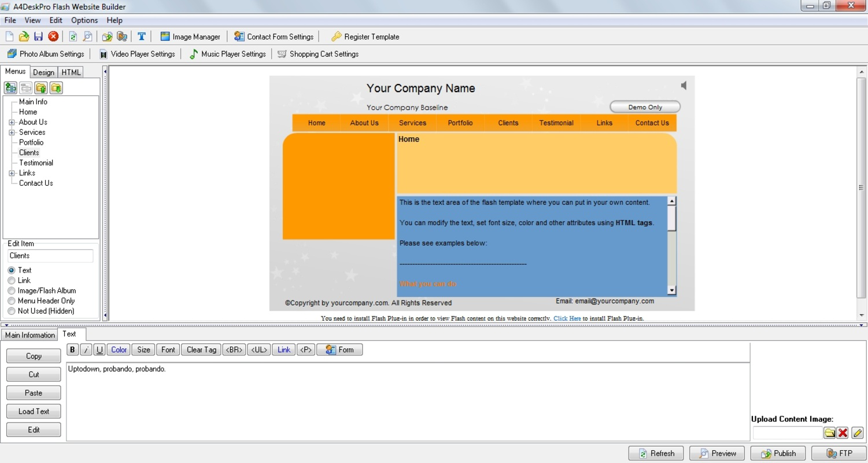The image size is (868, 463).
Task: Open Contact Form Settings
Action: [274, 36]
